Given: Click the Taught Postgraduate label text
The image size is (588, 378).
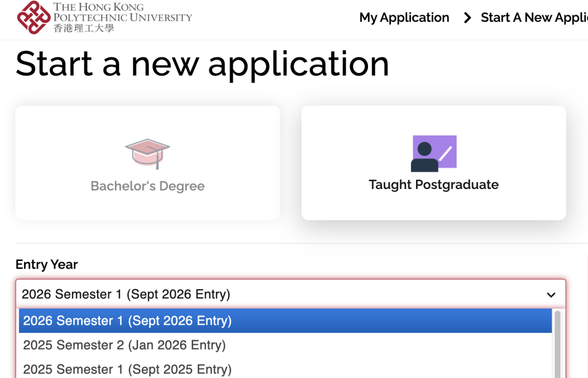Looking at the screenshot, I should (434, 185).
